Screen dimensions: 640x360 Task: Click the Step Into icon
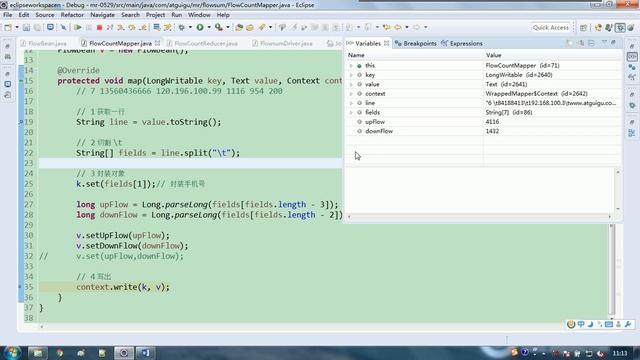coord(121,27)
